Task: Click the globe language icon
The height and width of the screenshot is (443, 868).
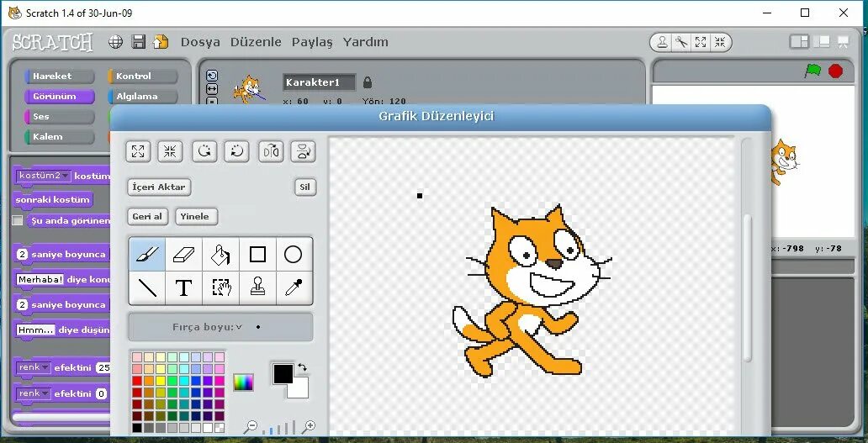Action: (x=116, y=42)
